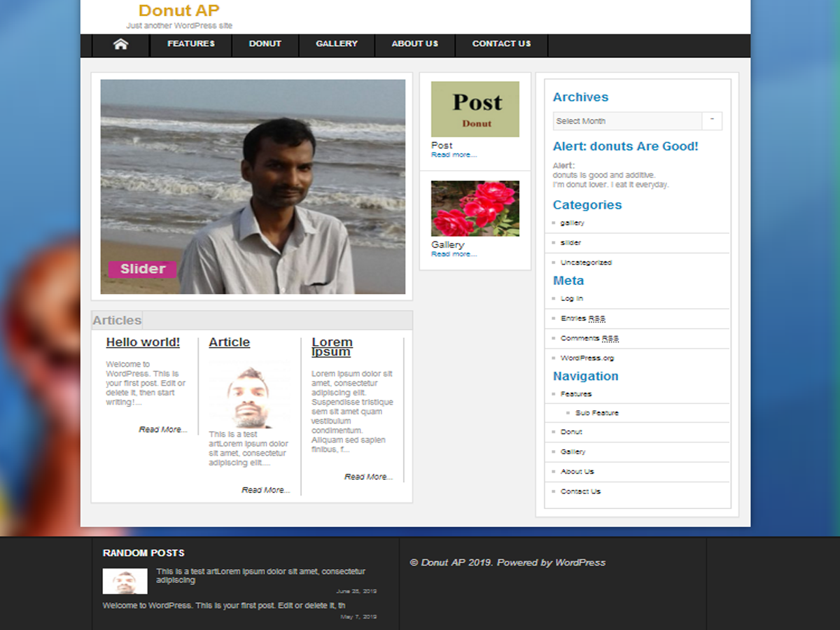Open About Us in top navigation bar
This screenshot has height=630, width=840.
coord(414,43)
